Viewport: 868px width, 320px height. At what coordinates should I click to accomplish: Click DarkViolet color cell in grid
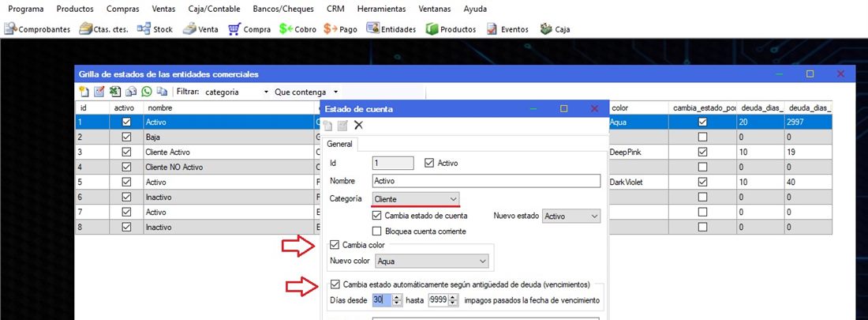coord(638,182)
